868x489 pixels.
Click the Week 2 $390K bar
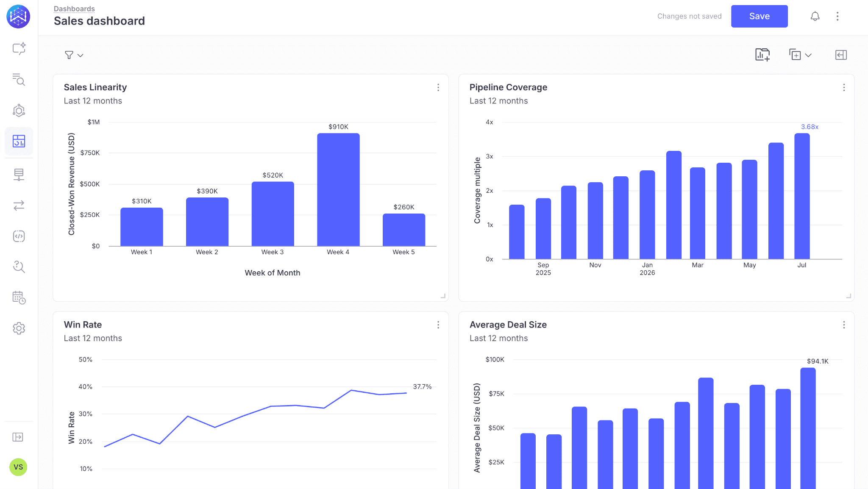pos(207,222)
